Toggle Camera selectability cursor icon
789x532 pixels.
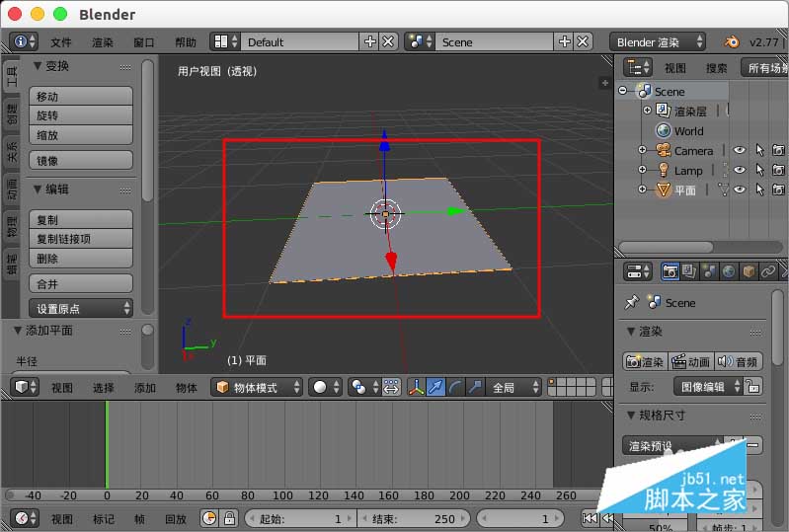(x=759, y=150)
